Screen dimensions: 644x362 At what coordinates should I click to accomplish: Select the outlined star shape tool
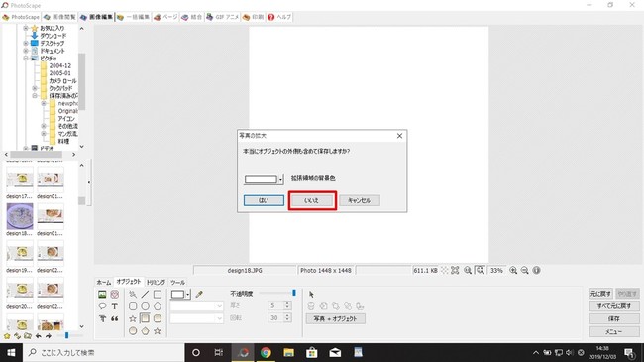133,318
